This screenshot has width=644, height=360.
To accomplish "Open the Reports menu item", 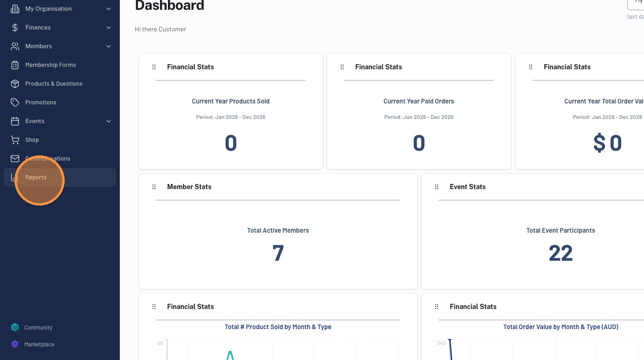I will (x=60, y=177).
